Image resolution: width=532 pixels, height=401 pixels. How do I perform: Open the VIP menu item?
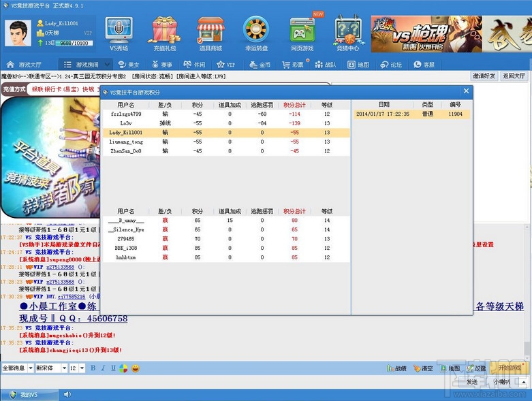point(226,65)
